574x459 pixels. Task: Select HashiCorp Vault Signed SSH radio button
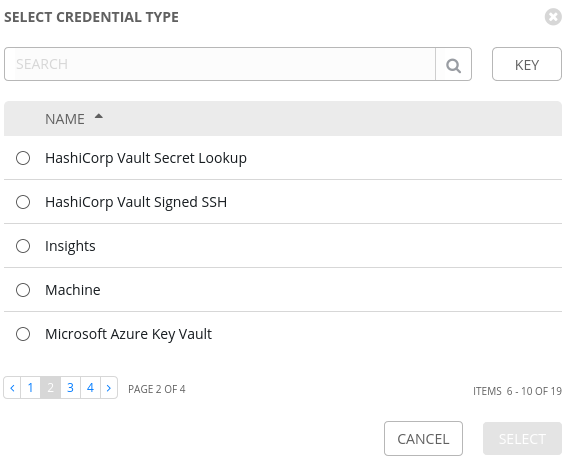(x=23, y=202)
